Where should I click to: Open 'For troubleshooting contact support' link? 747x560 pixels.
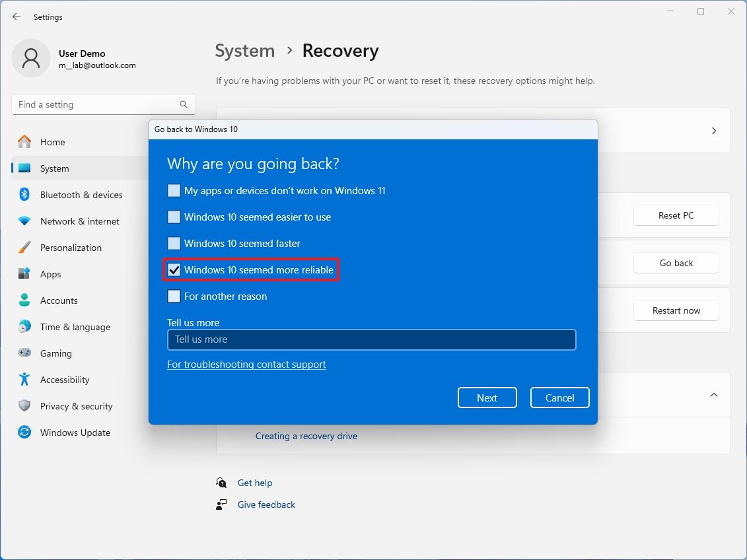coord(246,364)
